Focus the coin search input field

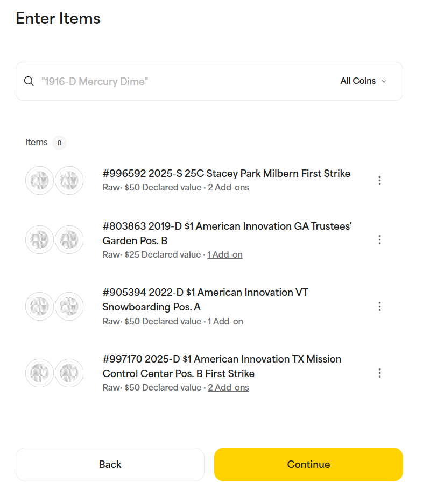[187, 81]
